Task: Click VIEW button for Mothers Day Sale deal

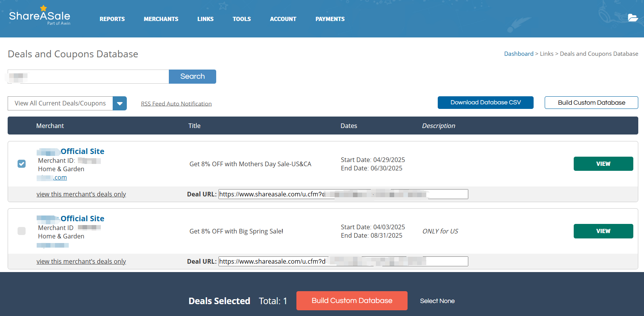Action: [x=603, y=164]
